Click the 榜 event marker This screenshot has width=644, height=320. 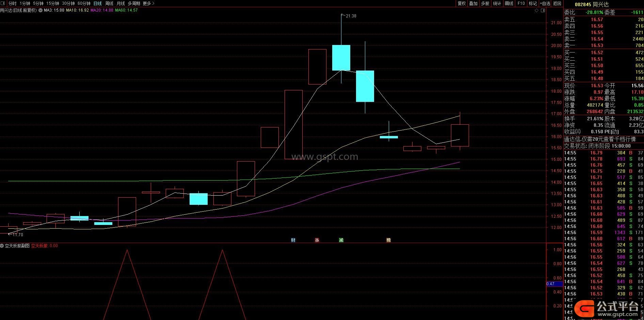click(388, 240)
